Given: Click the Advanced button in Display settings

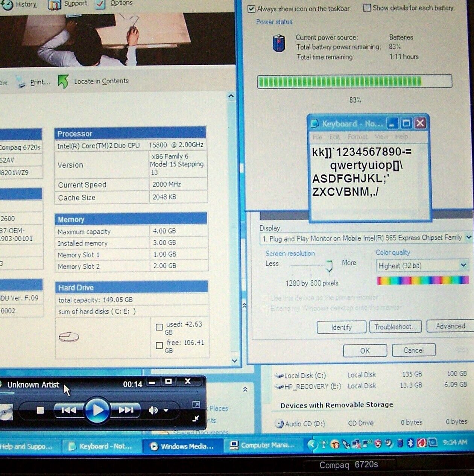Looking at the screenshot, I should (450, 326).
